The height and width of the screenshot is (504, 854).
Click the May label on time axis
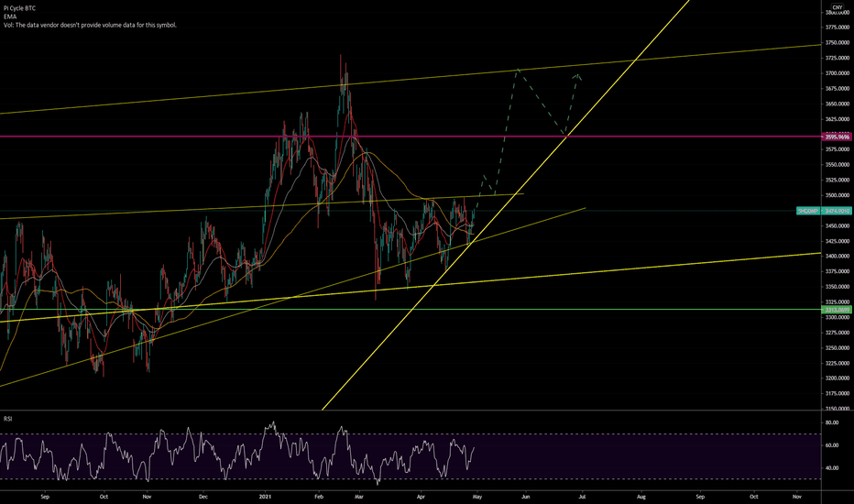(477, 497)
